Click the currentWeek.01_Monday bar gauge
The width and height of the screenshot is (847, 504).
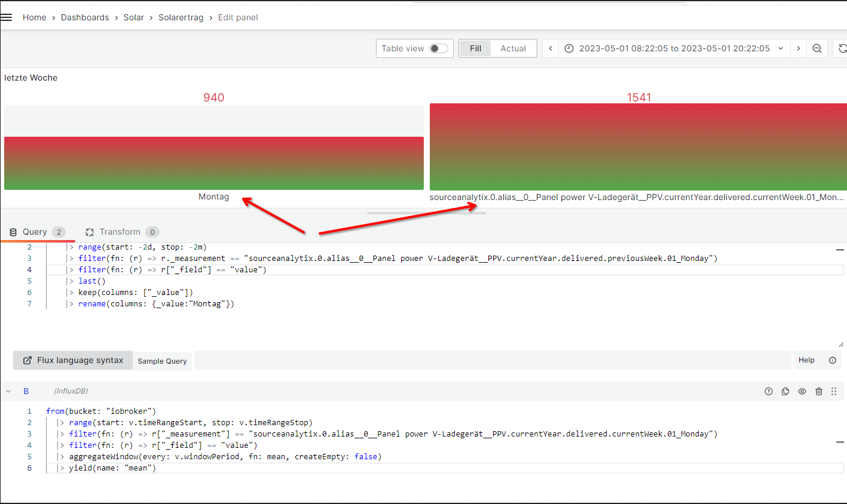pos(638,147)
